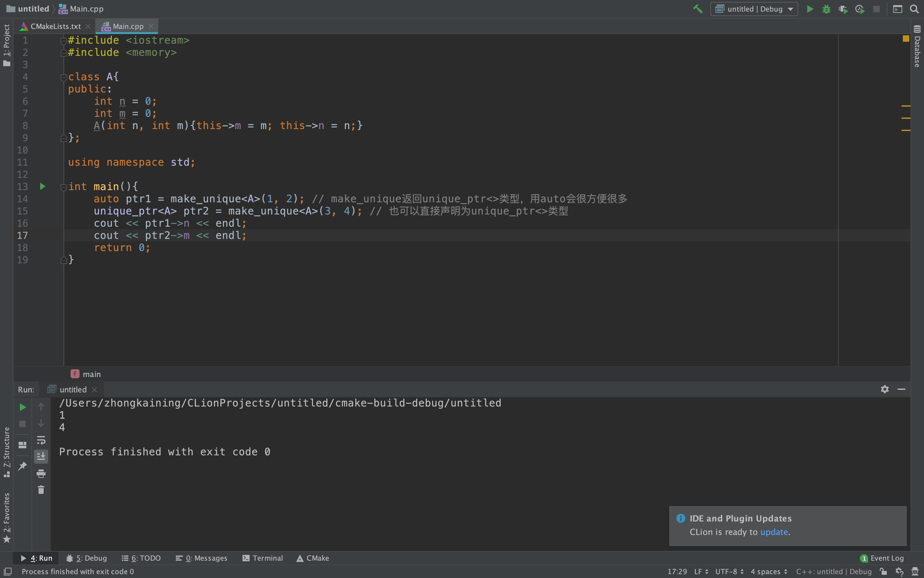Click the Restore Layout icon in the Run panel
Image resolution: width=924 pixels, height=578 pixels.
[22, 445]
